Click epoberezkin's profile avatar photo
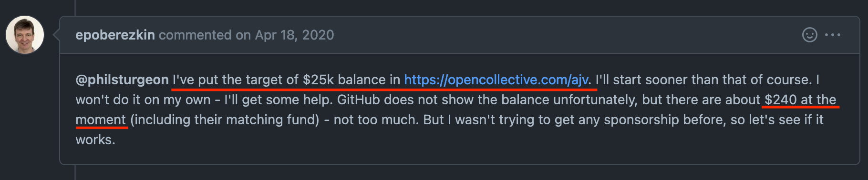The width and height of the screenshot is (868, 180). click(x=25, y=35)
